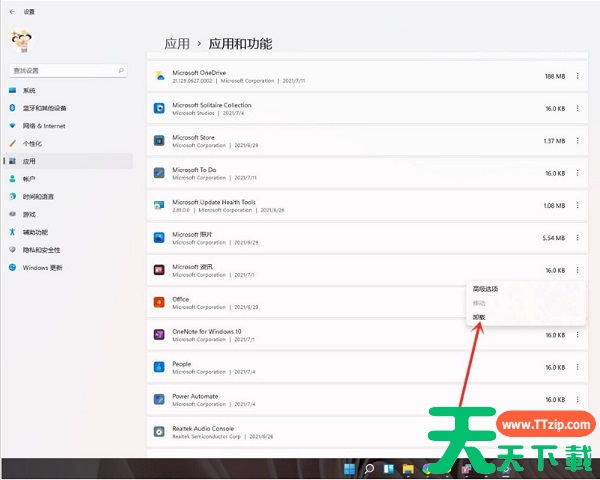
Task: Open the more options menu for OneNote
Action: tap(577, 335)
